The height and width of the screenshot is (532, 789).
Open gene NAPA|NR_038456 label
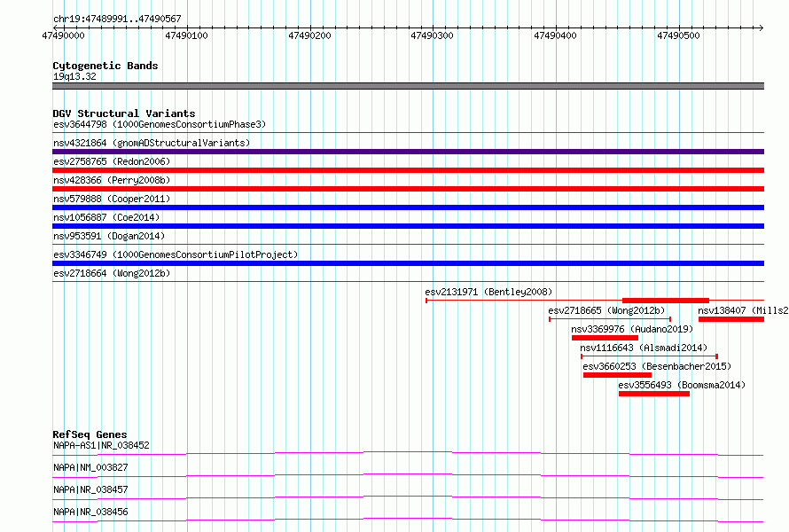pyautogui.click(x=90, y=512)
